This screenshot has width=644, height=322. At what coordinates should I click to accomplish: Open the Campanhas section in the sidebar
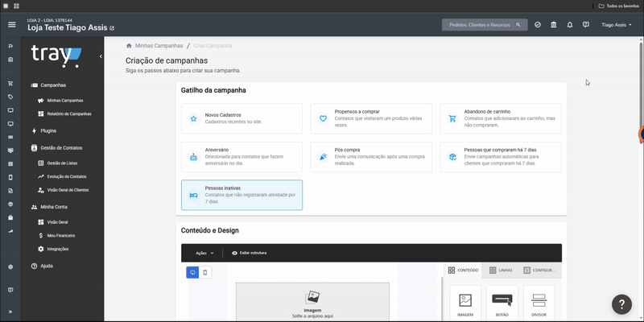point(49,85)
